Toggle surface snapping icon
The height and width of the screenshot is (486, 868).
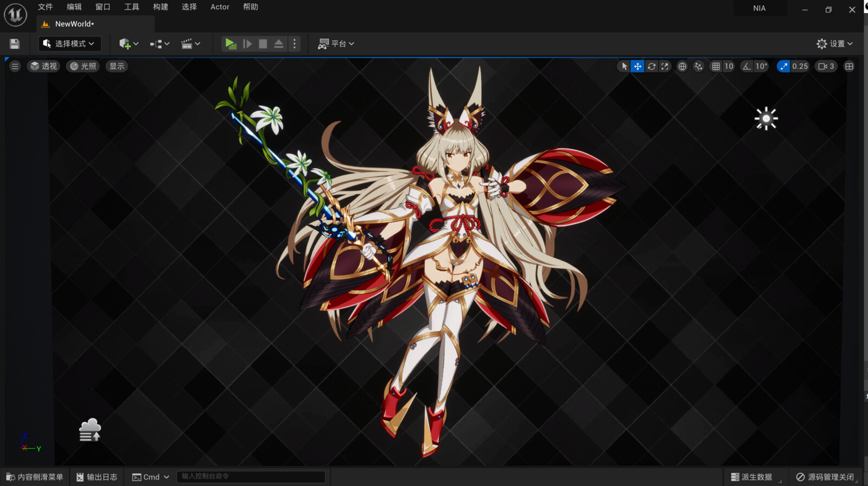click(698, 66)
